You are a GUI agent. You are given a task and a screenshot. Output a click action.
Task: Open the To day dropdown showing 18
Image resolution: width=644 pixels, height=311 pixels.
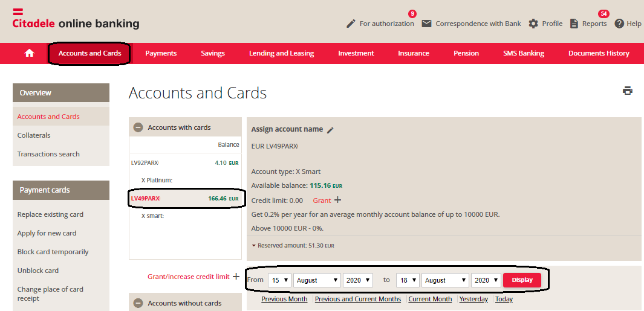coord(408,280)
